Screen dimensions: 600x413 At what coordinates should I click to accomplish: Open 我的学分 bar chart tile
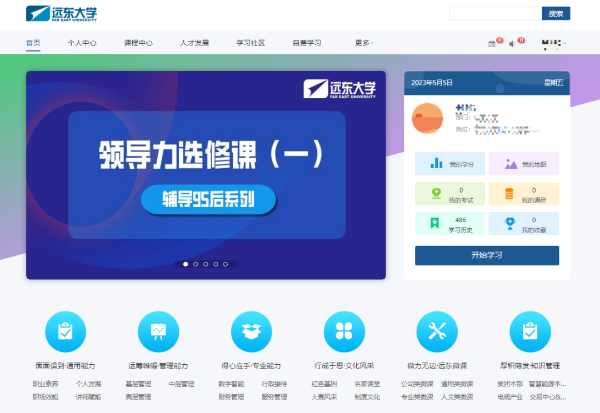coord(450,163)
